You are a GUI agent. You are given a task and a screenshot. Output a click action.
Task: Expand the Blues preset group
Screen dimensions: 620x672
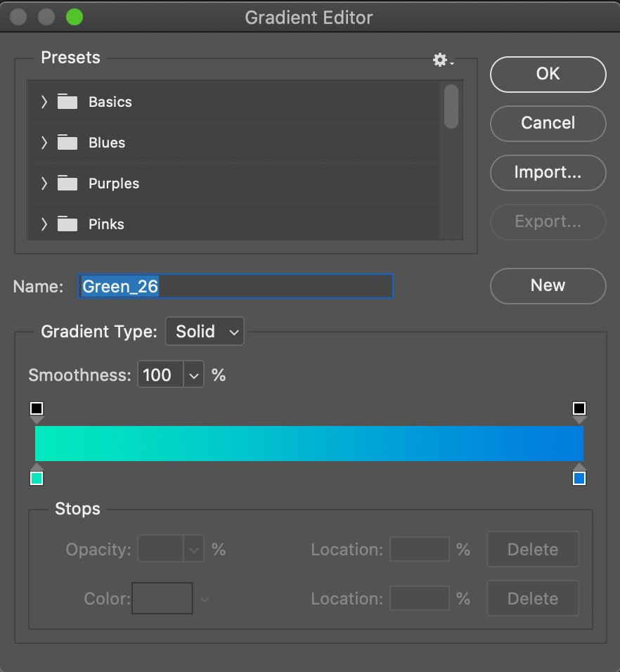[x=44, y=143]
